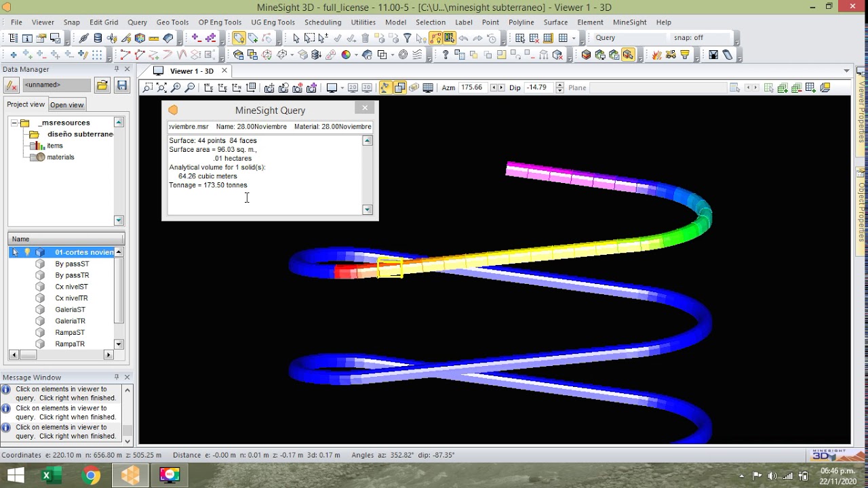Toggle the highlighted query tag tool
This screenshot has width=868, height=488.
[239, 38]
